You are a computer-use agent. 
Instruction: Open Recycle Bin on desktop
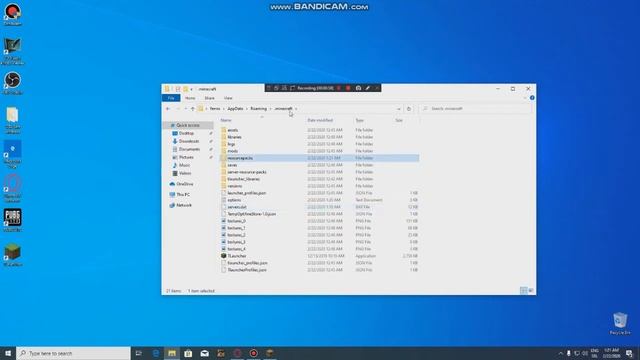(x=620, y=323)
